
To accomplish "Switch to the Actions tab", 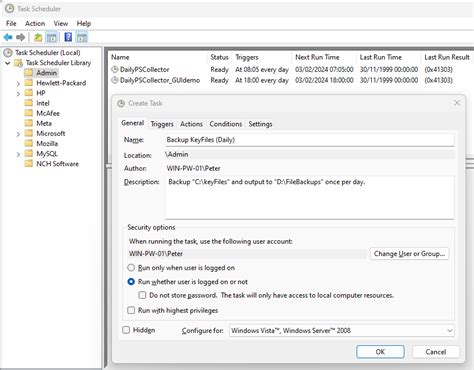I will 191,124.
